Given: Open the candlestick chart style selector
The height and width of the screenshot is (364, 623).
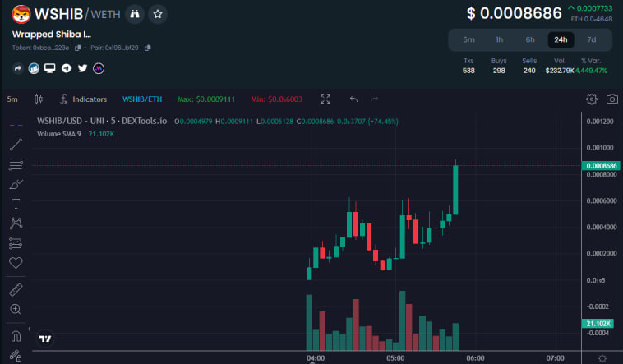Looking at the screenshot, I should click(39, 99).
